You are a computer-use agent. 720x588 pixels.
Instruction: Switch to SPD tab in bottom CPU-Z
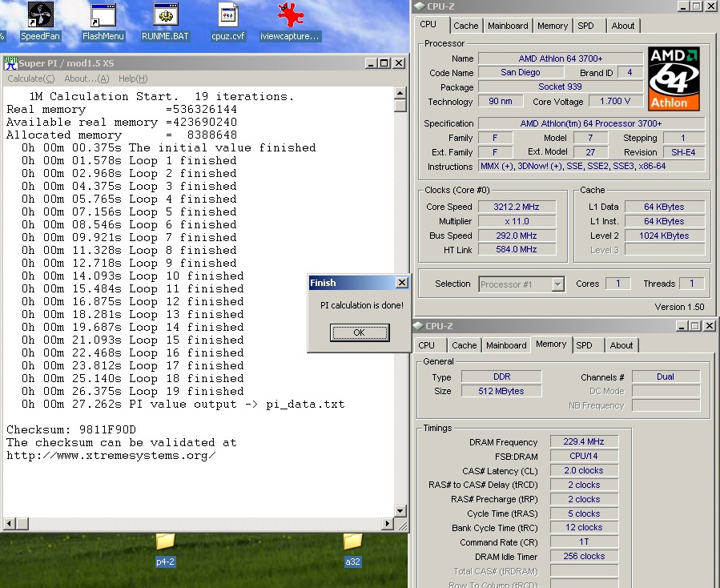pyautogui.click(x=585, y=345)
